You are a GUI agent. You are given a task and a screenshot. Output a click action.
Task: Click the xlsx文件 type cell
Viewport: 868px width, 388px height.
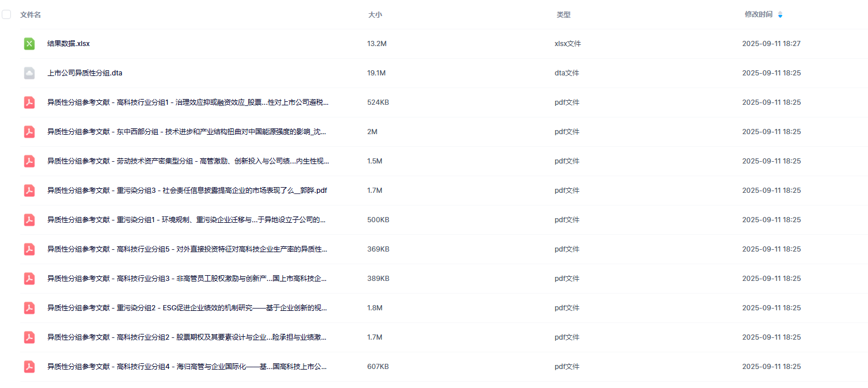(x=568, y=44)
